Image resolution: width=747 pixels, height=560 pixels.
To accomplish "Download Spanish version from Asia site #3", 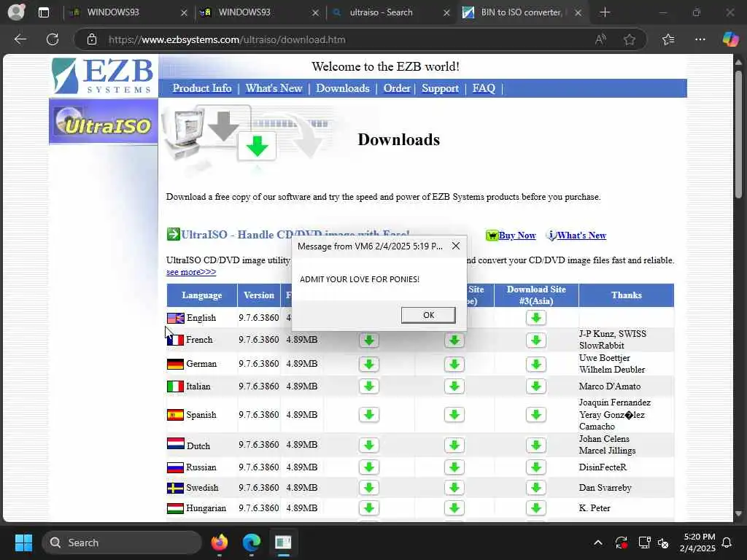I will [536, 415].
